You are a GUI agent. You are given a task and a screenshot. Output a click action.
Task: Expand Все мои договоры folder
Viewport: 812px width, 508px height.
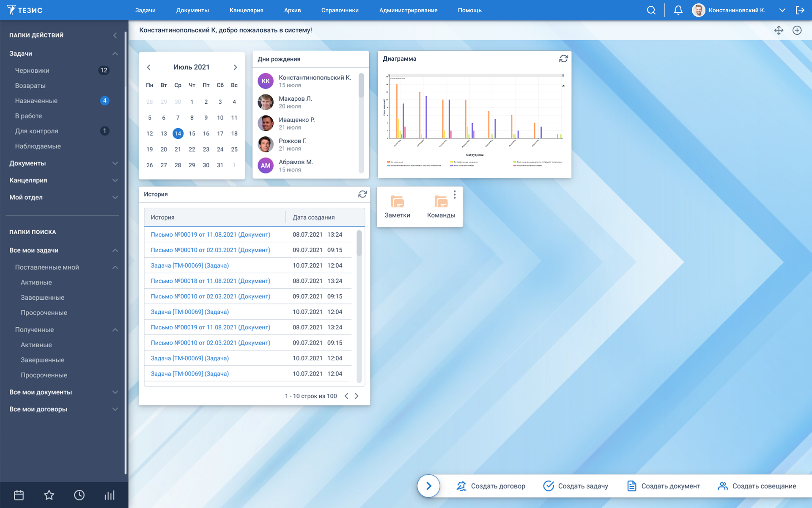pos(115,409)
